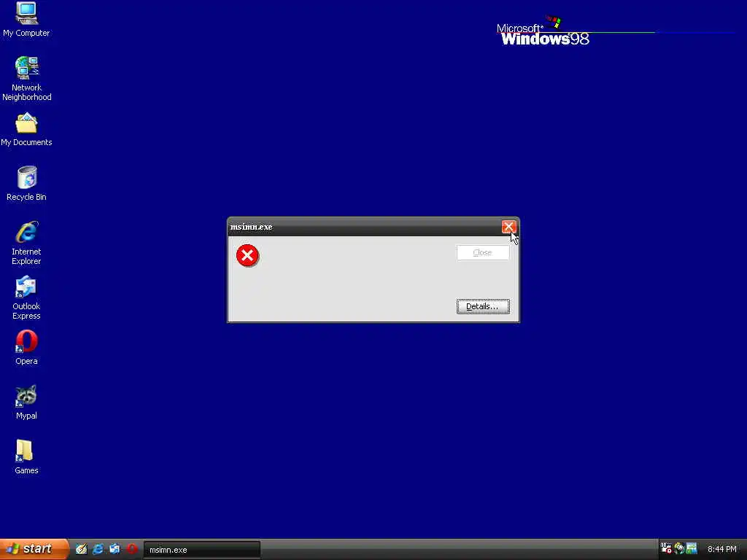Image resolution: width=747 pixels, height=560 pixels.
Task: Click the Details... button in the dialog
Action: click(x=483, y=306)
